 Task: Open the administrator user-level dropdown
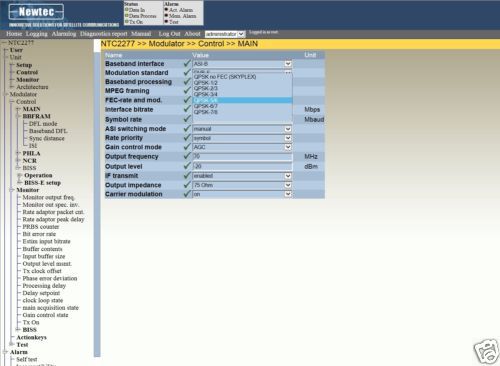225,34
